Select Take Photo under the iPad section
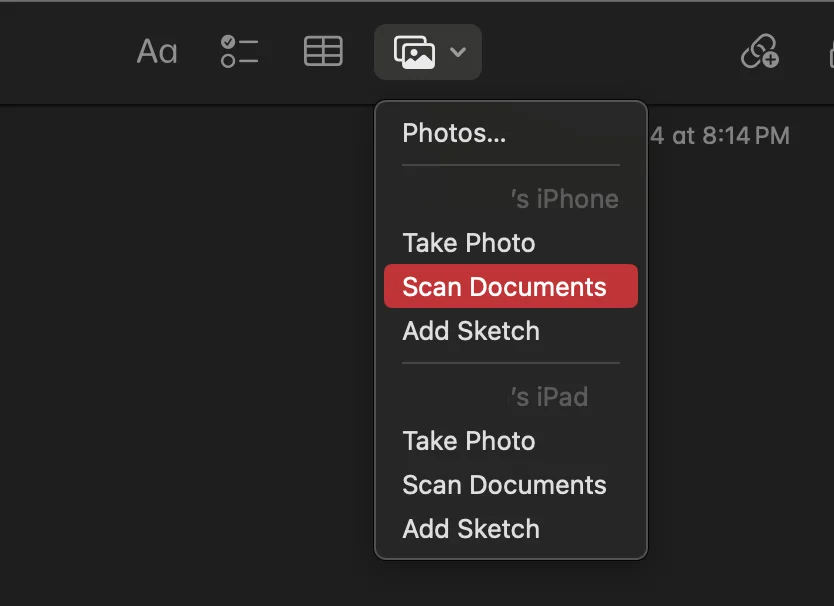Screen dimensions: 834x606 coord(468,441)
